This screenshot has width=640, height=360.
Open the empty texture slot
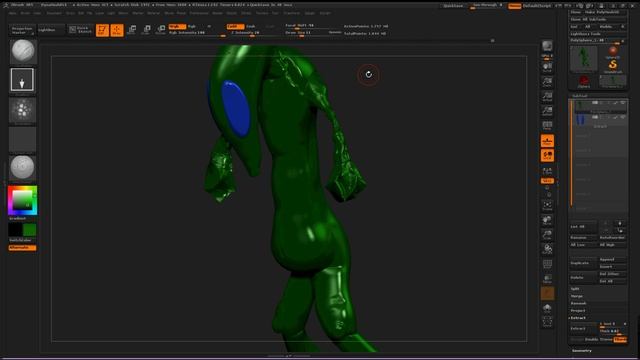(22, 140)
